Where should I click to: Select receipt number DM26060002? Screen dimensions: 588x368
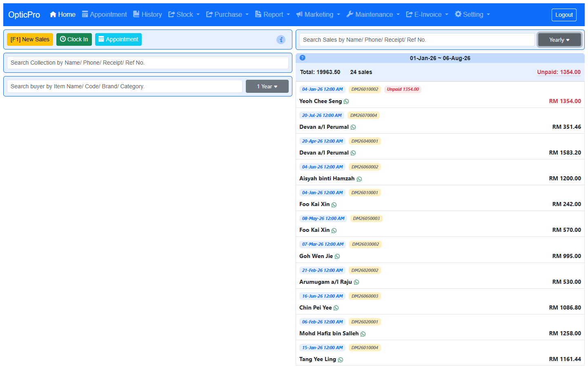point(365,167)
